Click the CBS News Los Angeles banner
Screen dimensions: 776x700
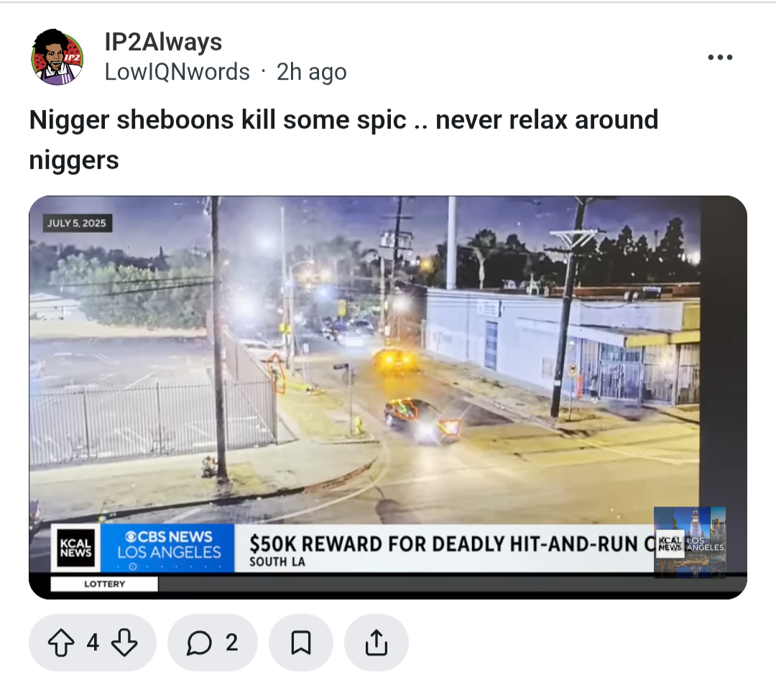pyautogui.click(x=167, y=548)
